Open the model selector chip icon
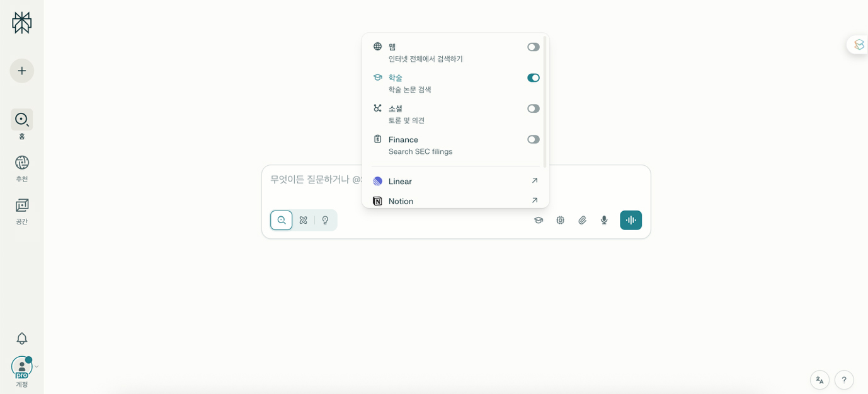 pyautogui.click(x=561, y=220)
